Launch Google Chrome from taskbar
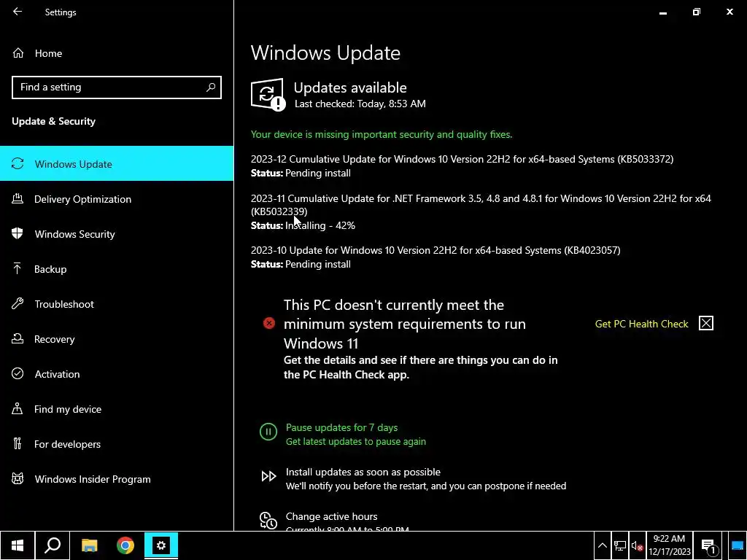The image size is (747, 560). (125, 545)
